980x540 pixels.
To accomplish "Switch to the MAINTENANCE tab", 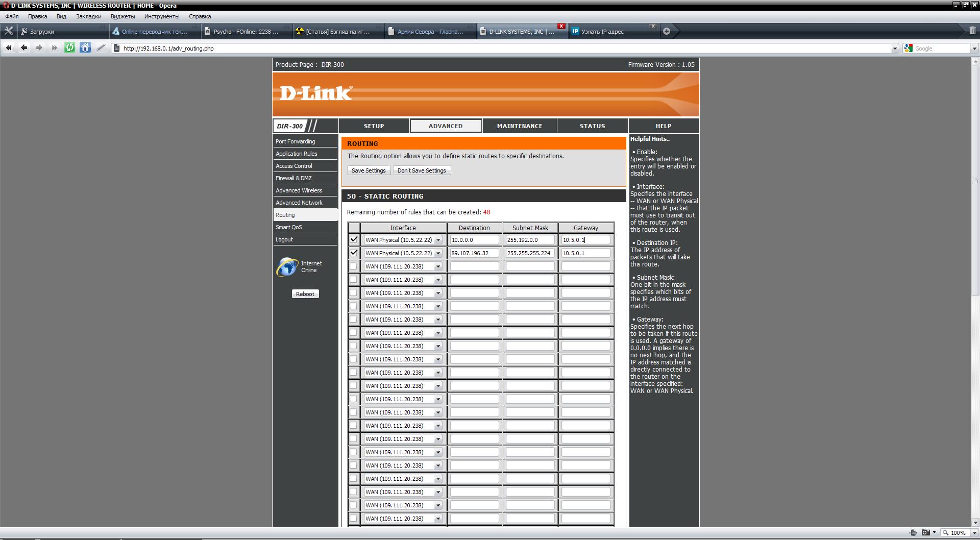I will [520, 126].
